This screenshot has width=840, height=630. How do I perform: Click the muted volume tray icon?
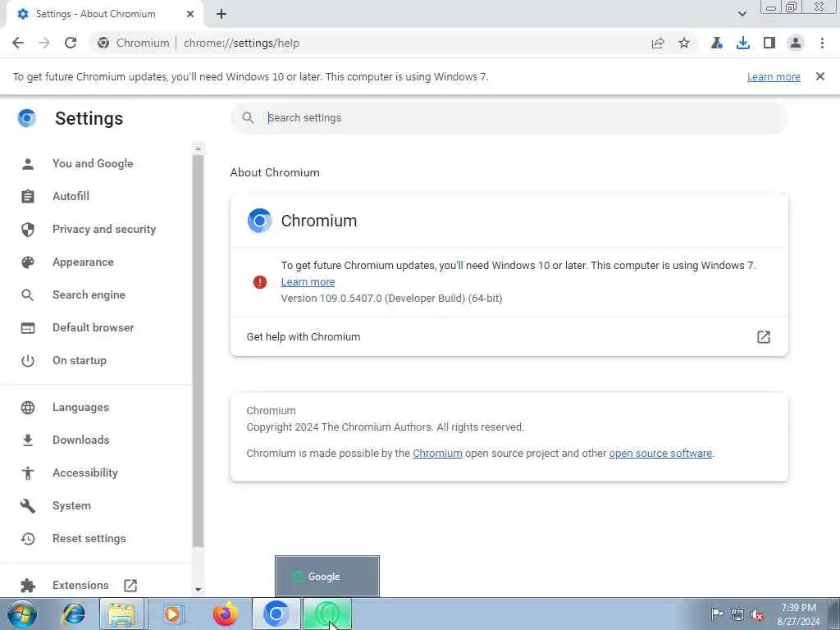tap(757, 614)
